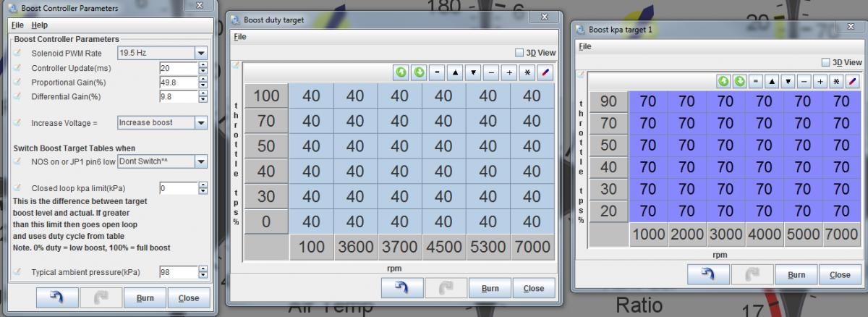This screenshot has width=868, height=317.
Task: Select throttle bin 90 in Boost kpa target 1
Action: coord(609,102)
